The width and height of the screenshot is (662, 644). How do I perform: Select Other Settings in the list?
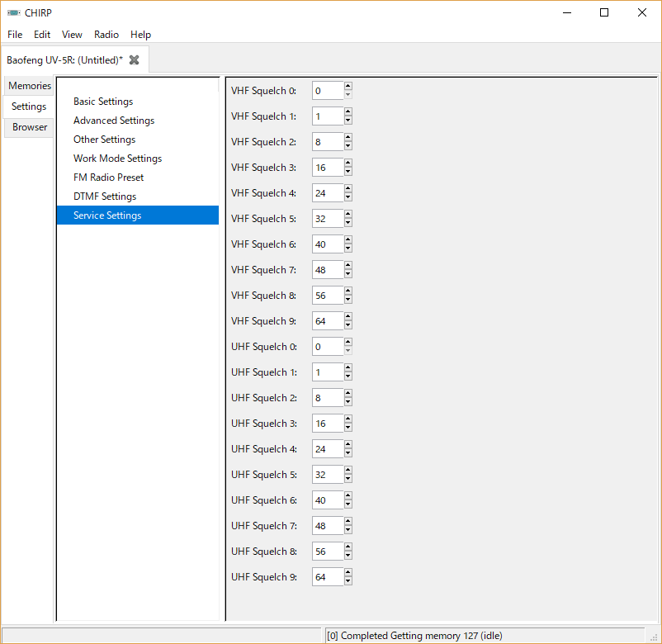[x=138, y=140]
